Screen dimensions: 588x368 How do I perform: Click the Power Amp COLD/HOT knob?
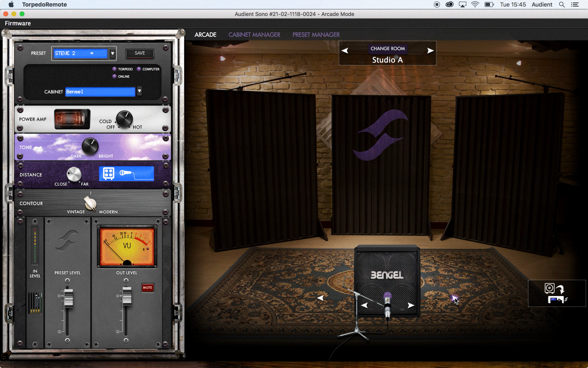(124, 119)
